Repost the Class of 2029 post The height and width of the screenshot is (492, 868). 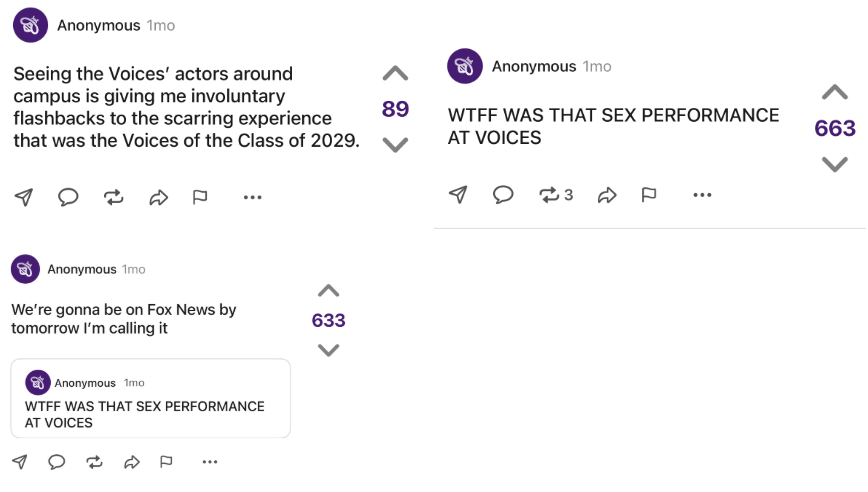coord(113,197)
